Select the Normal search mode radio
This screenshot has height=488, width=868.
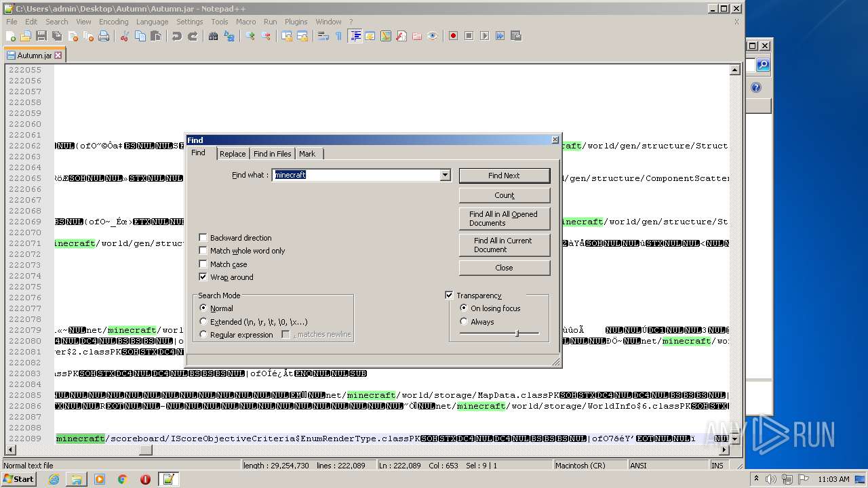click(203, 308)
